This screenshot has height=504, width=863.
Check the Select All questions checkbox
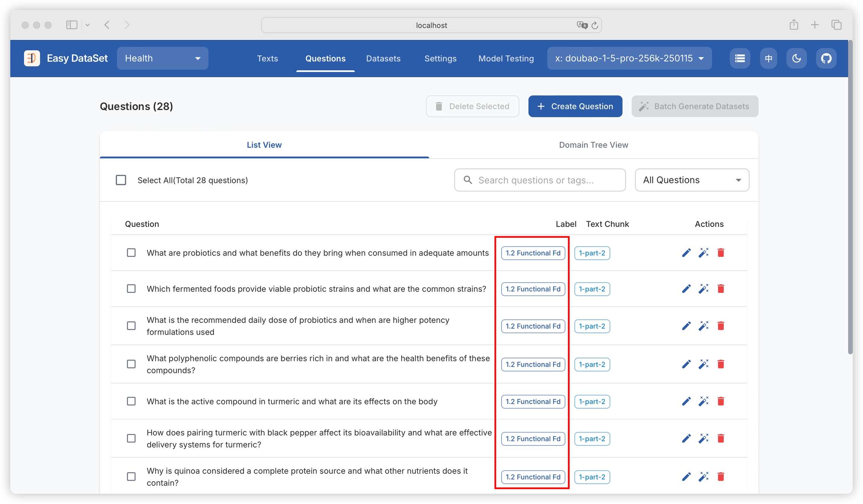[121, 180]
